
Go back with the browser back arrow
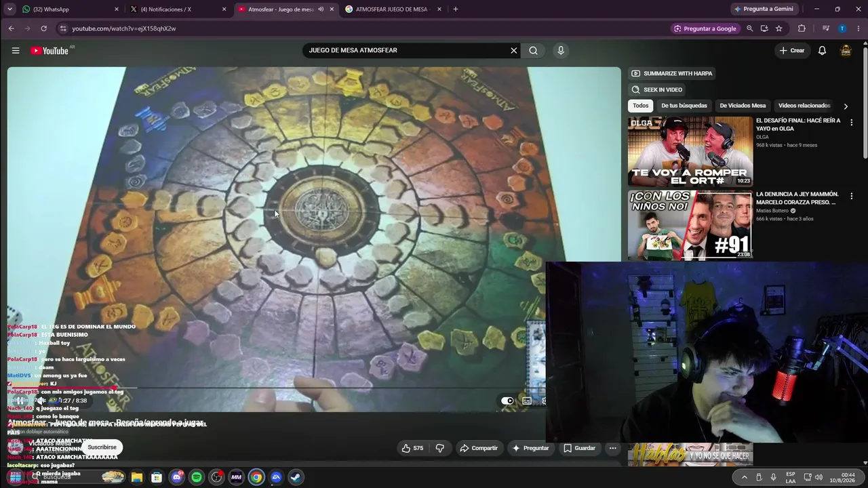[11, 28]
